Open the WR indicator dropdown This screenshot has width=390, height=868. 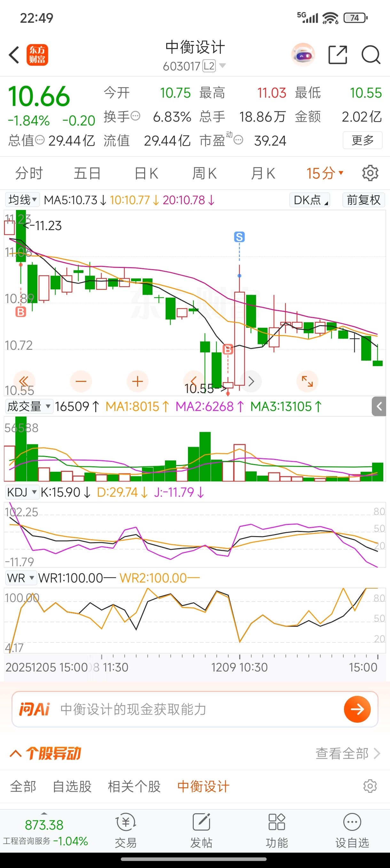pos(20,578)
